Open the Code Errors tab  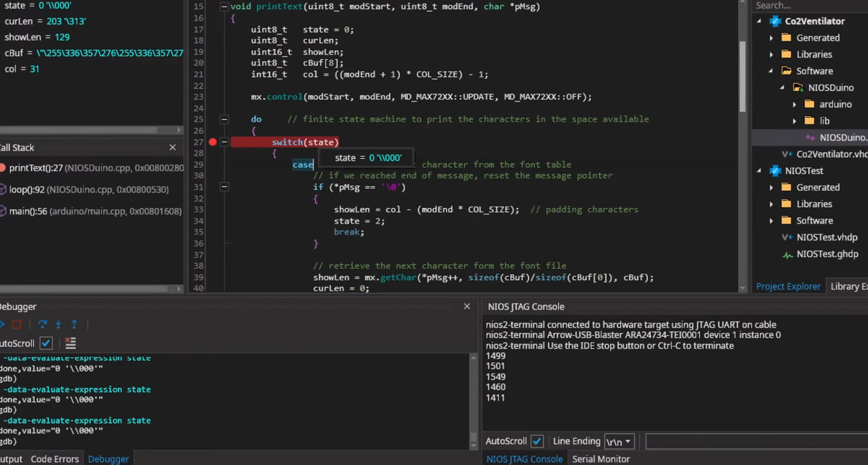tap(55, 459)
